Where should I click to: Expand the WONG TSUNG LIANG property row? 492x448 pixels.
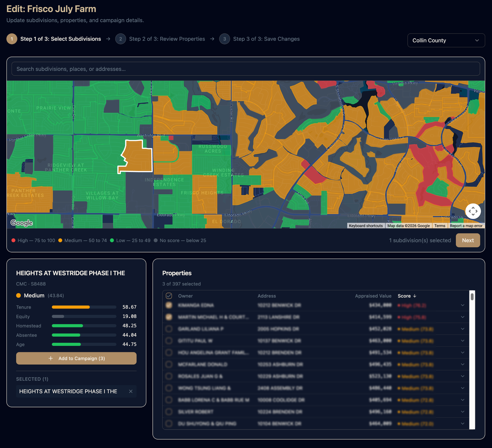[x=463, y=388]
